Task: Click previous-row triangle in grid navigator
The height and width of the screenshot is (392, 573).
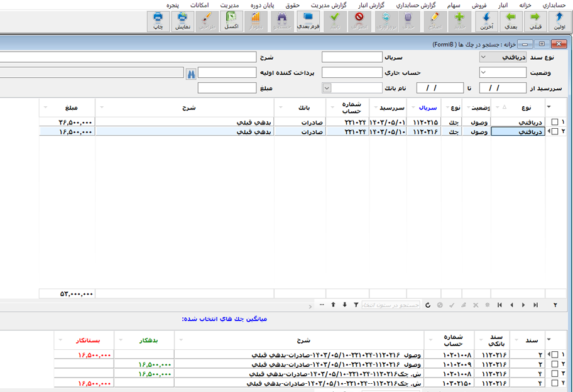Action: point(511,305)
